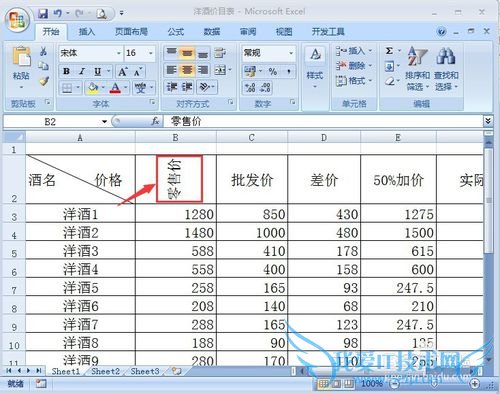Click the insert new worksheet tab icon
The width and height of the screenshot is (500, 394).
pyautogui.click(x=176, y=371)
